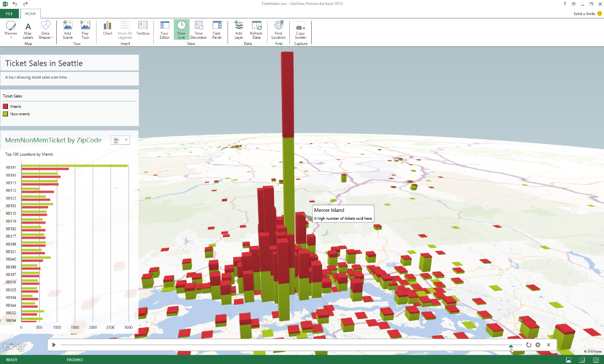Open the FILE tab
The width and height of the screenshot is (604, 364).
pos(9,13)
